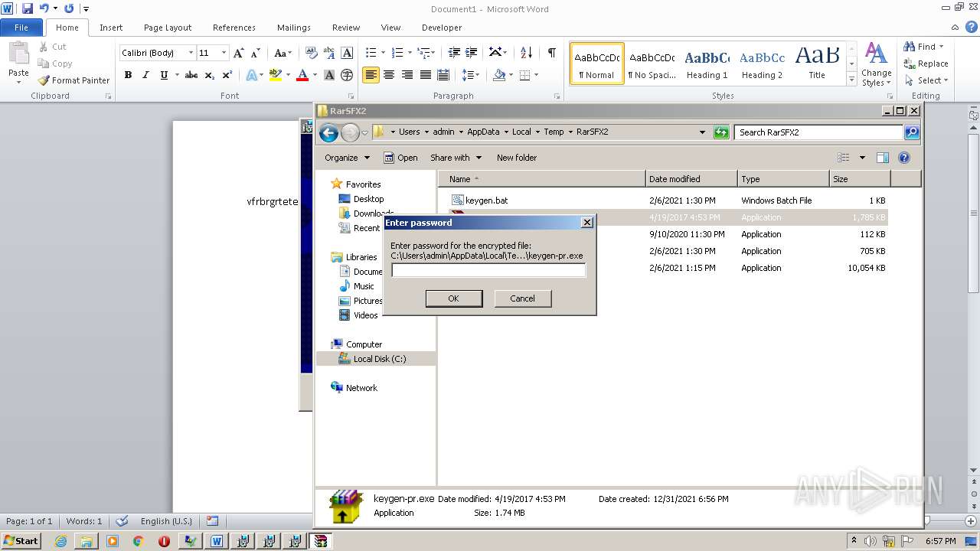
Task: Click the Save icon in quick access toolbar
Action: point(28,8)
